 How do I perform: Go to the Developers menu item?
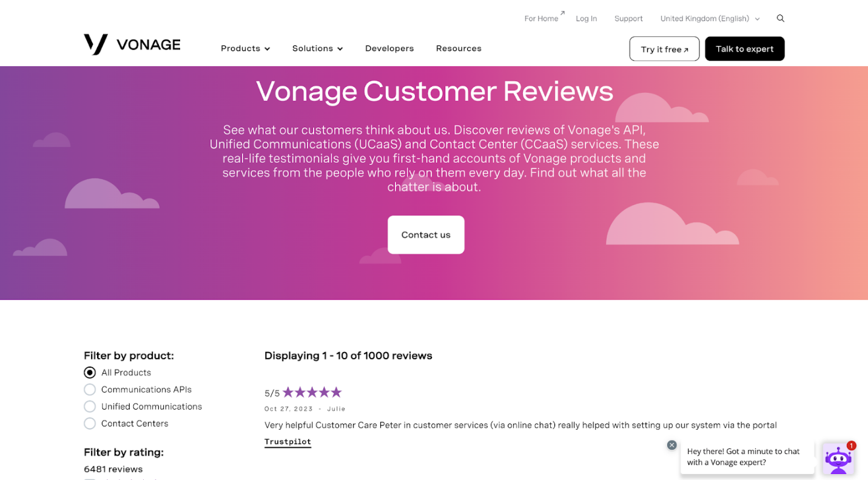tap(389, 49)
